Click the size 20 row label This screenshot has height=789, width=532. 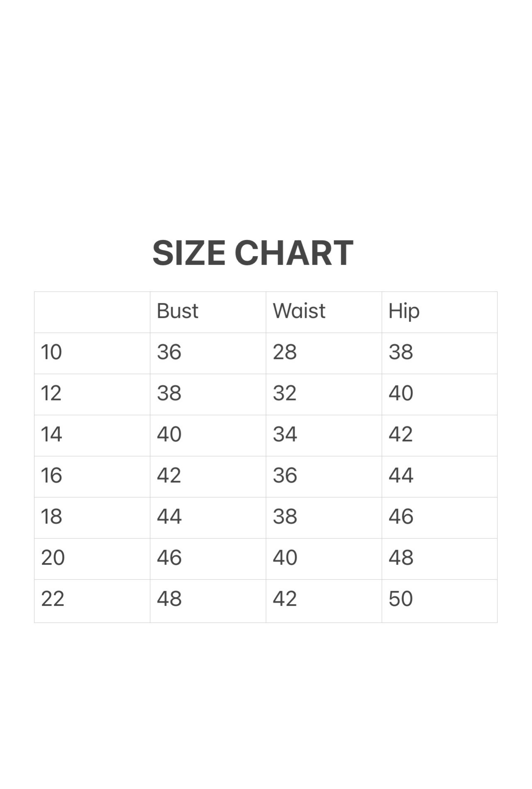pos(53,557)
